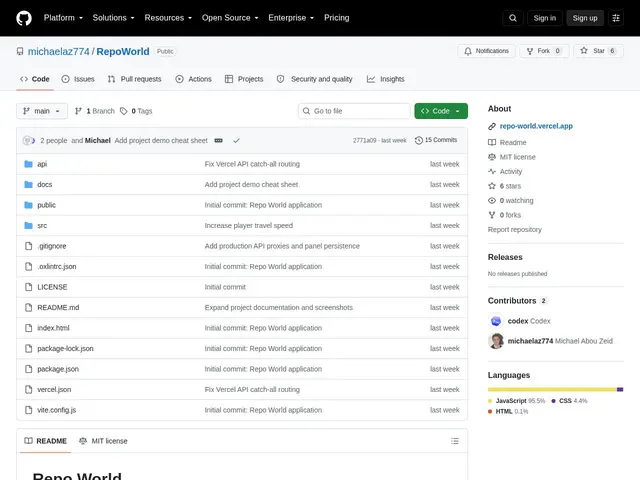Open the repo-world.vercel.app link

coord(536,126)
